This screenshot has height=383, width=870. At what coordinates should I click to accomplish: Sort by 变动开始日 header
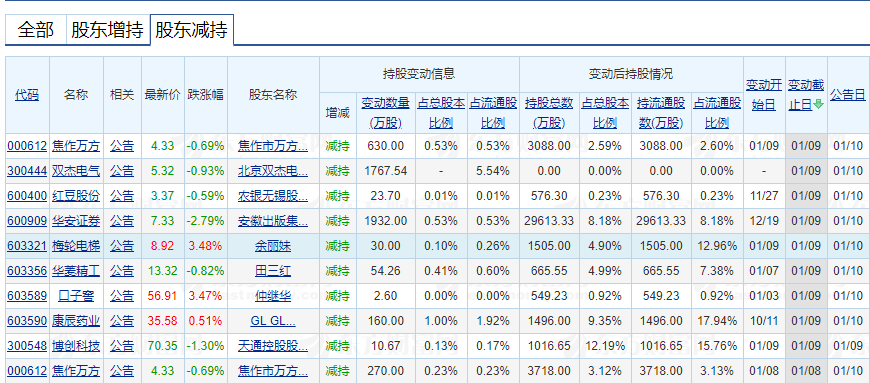click(x=764, y=94)
